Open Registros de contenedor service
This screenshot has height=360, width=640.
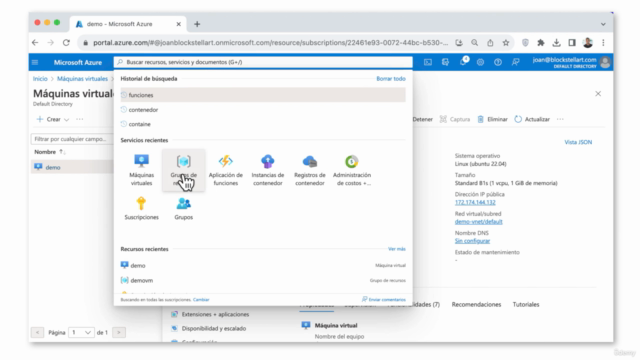(310, 170)
